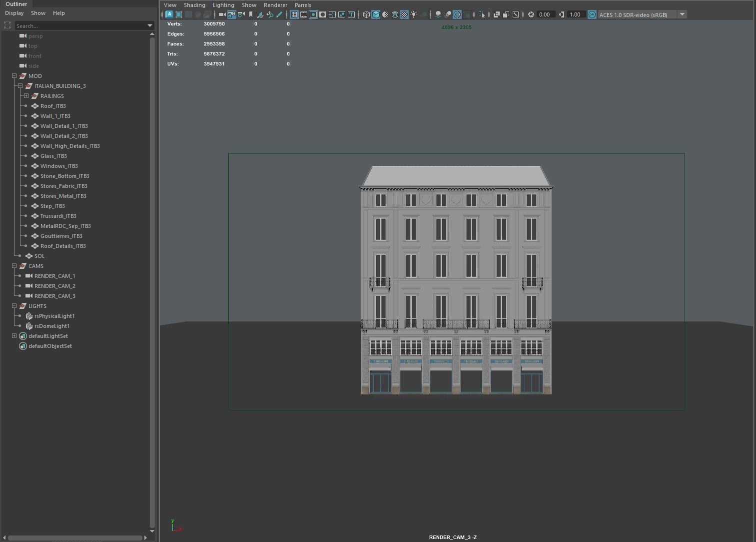
Task: Toggle the Safe Action display
Action: [x=342, y=14]
